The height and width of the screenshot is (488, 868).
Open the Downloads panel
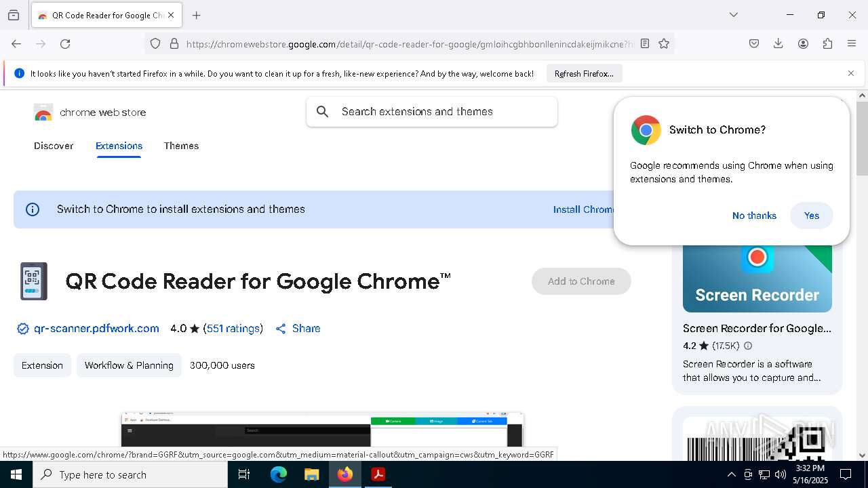pos(778,43)
